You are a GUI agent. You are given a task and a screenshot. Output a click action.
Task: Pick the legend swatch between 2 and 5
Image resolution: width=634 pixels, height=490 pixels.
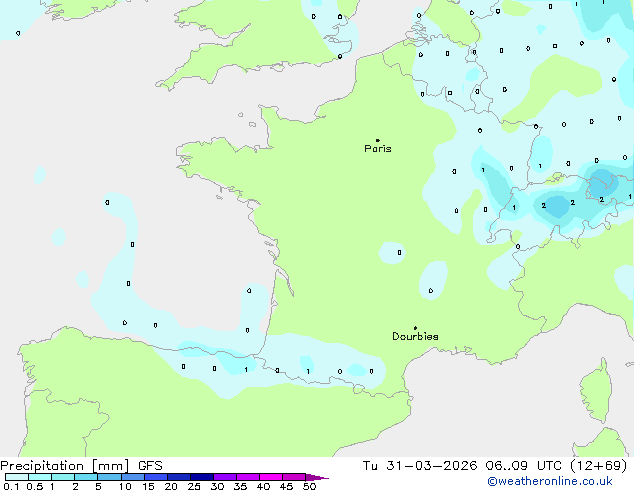coord(86,477)
